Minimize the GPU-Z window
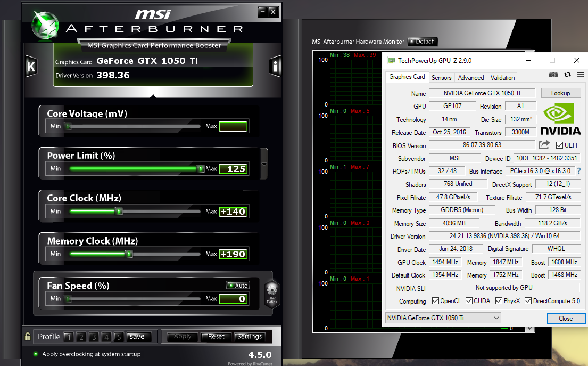This screenshot has height=366, width=588. (528, 60)
